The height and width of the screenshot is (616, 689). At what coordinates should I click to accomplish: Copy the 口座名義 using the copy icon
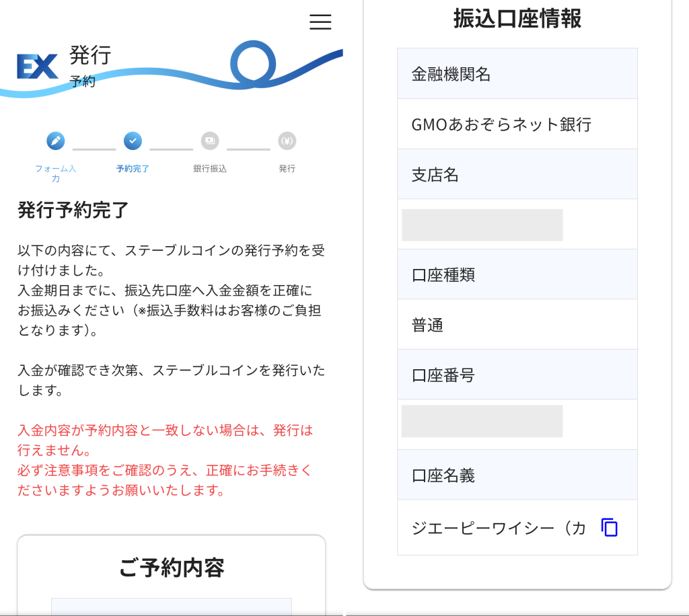pyautogui.click(x=609, y=528)
